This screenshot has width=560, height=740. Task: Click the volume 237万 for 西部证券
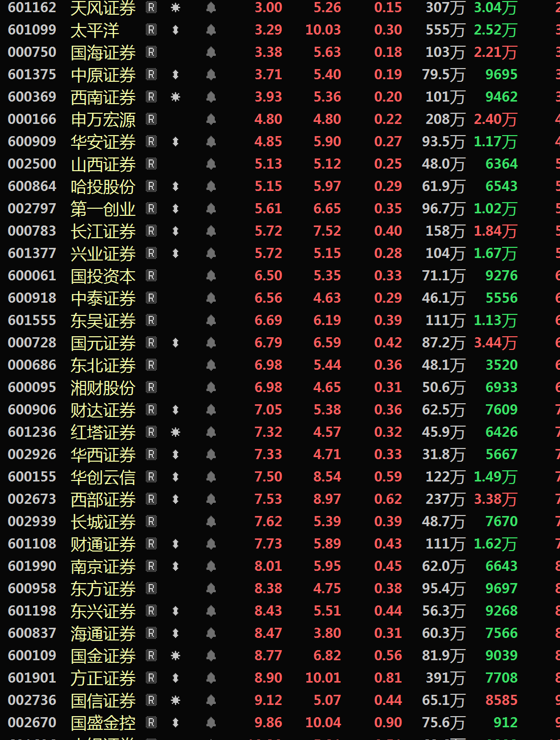[445, 499]
